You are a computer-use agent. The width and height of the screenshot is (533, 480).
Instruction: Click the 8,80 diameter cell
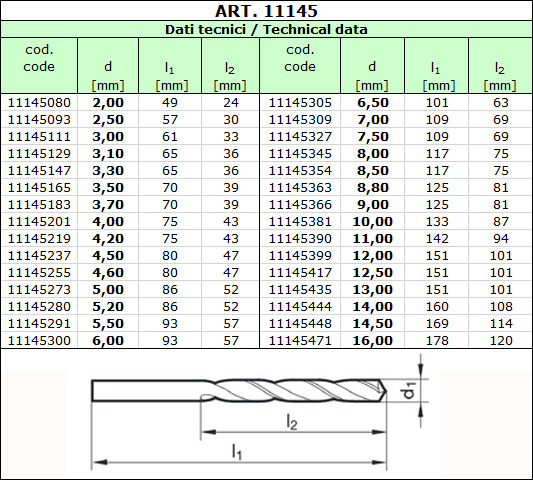373,188
